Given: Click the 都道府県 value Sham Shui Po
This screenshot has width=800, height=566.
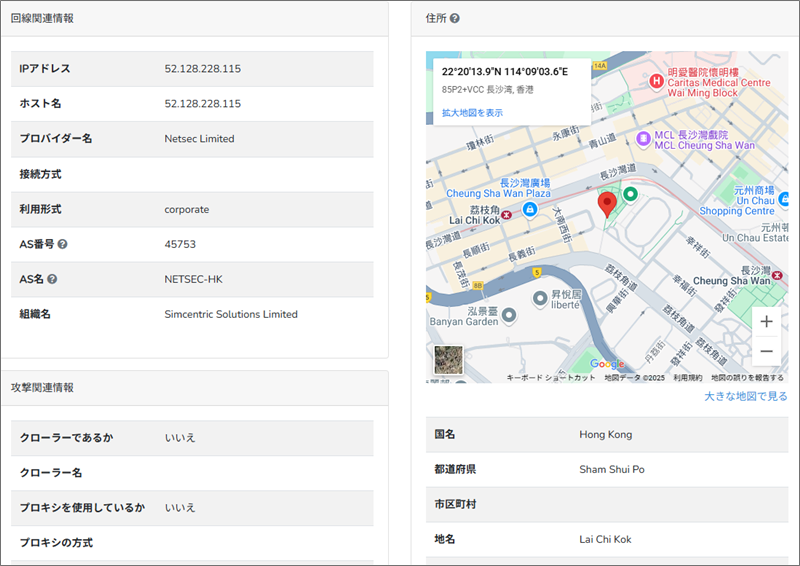Looking at the screenshot, I should 612,470.
